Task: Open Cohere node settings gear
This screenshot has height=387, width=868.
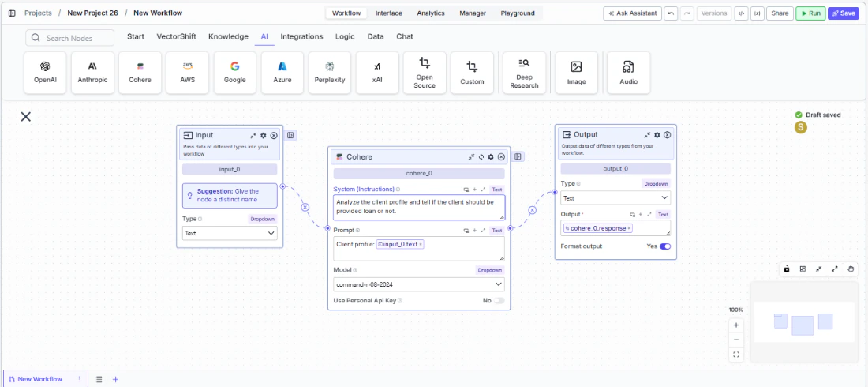Action: (x=491, y=157)
